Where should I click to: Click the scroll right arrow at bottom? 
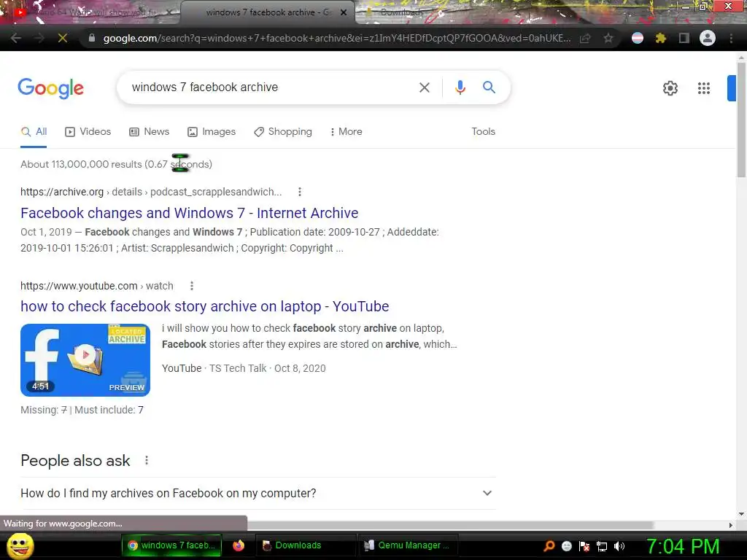(x=731, y=525)
